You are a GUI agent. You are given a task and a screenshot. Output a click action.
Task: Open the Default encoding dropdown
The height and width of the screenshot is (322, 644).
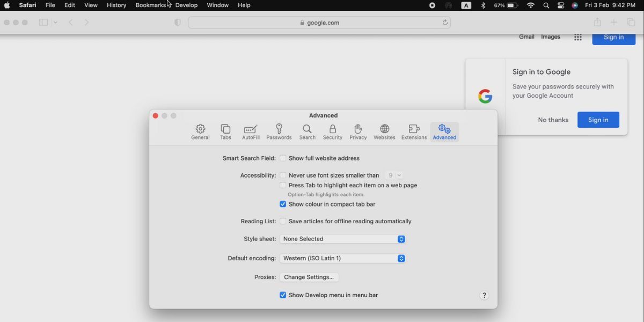click(342, 258)
